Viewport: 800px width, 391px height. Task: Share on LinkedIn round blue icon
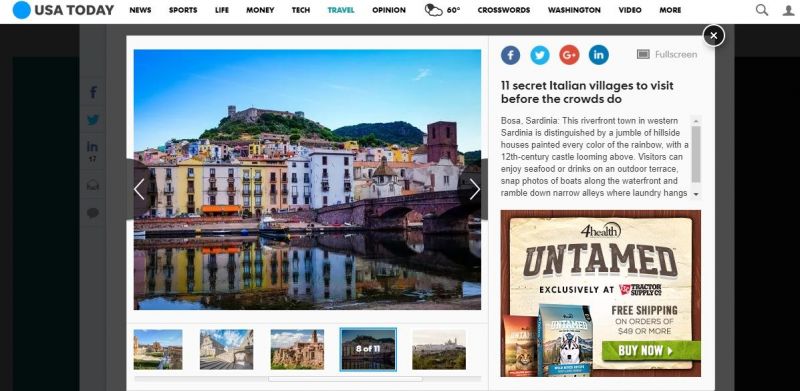click(x=599, y=55)
